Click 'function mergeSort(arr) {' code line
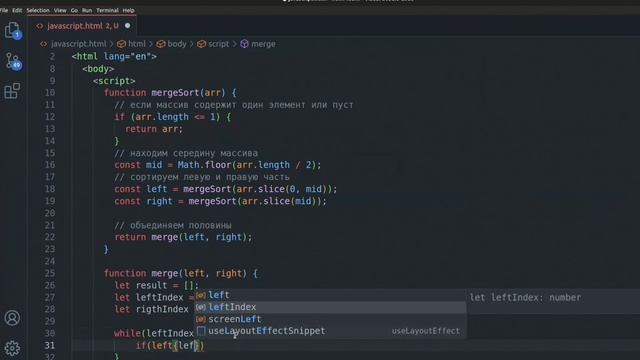 170,93
